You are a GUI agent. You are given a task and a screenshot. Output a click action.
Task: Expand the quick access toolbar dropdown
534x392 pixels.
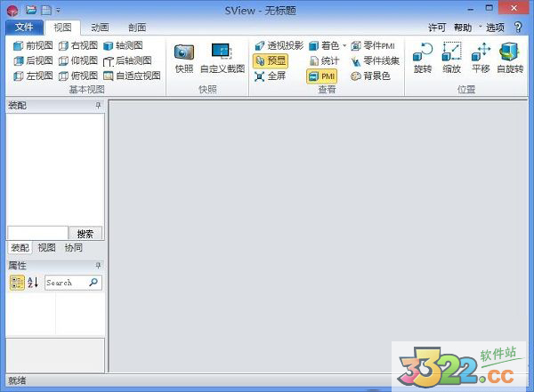click(x=58, y=11)
